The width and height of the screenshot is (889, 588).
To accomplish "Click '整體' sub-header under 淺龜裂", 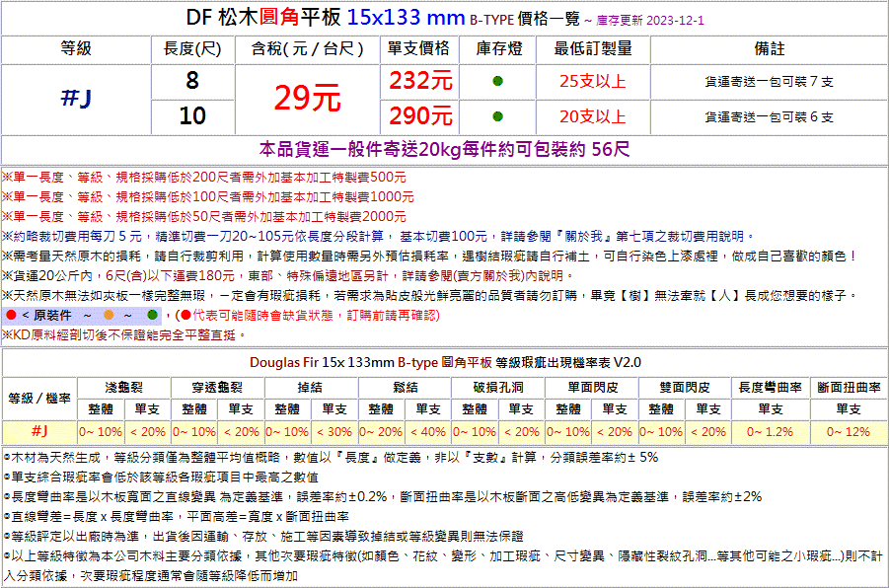I will [101, 408].
